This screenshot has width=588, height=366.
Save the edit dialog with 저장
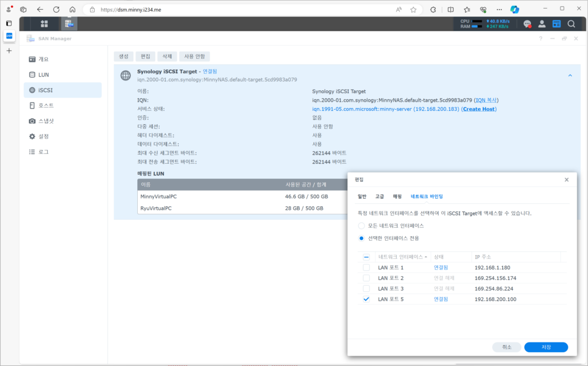click(546, 347)
